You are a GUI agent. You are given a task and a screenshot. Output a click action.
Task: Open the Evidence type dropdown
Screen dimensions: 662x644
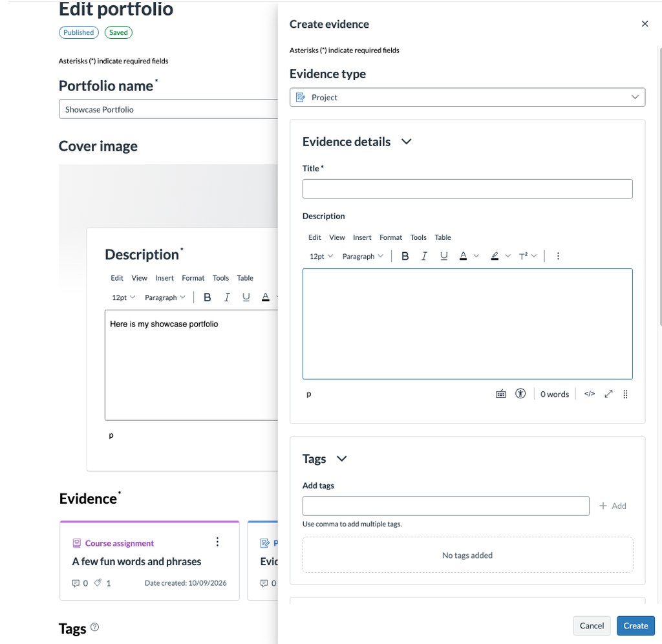tap(467, 97)
